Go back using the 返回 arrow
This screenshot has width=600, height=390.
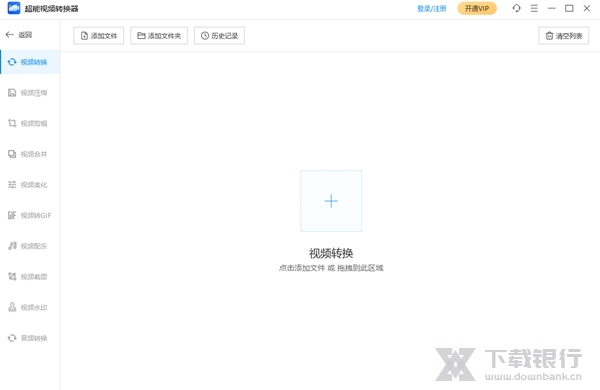(x=19, y=35)
